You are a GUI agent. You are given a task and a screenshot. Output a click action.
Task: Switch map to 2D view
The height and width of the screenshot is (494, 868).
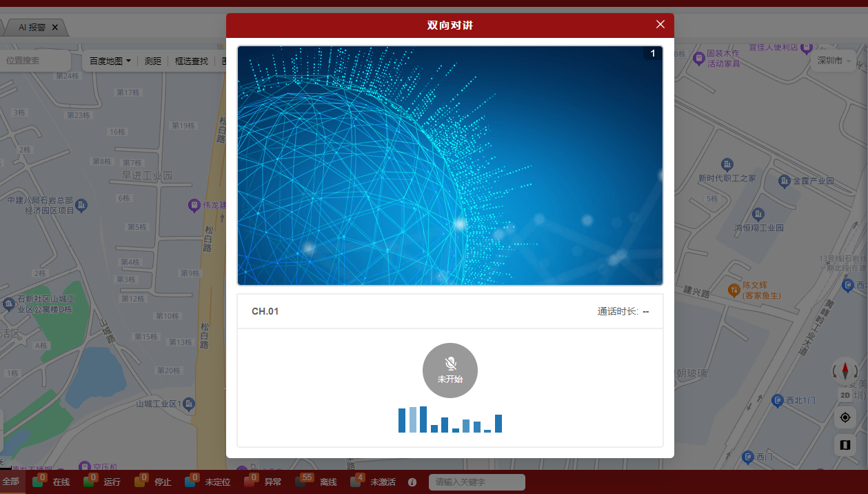point(845,395)
